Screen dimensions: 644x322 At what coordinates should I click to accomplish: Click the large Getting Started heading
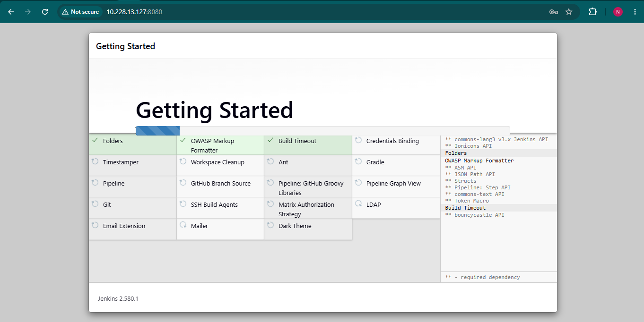pyautogui.click(x=215, y=110)
